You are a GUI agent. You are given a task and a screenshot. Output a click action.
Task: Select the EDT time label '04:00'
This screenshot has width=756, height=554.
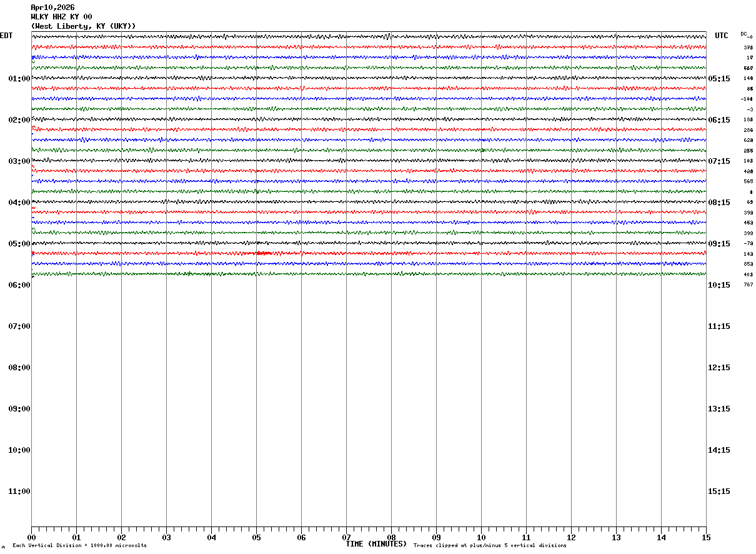19,203
